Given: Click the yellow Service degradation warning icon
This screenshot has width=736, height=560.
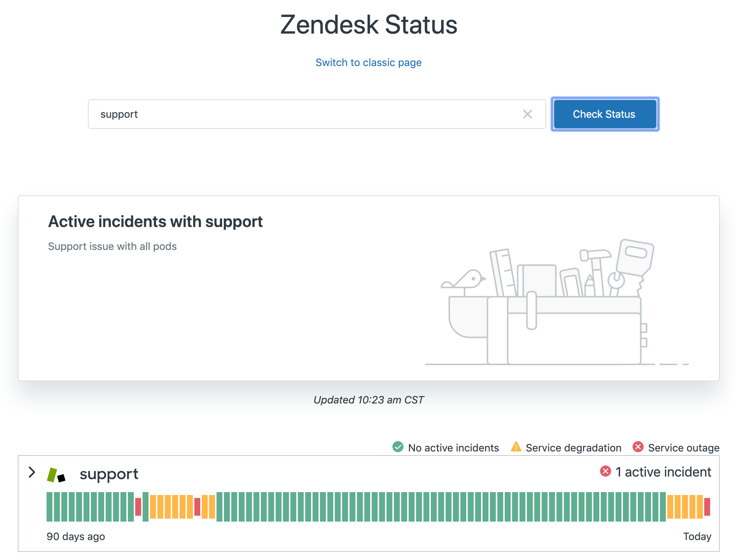Looking at the screenshot, I should [516, 447].
